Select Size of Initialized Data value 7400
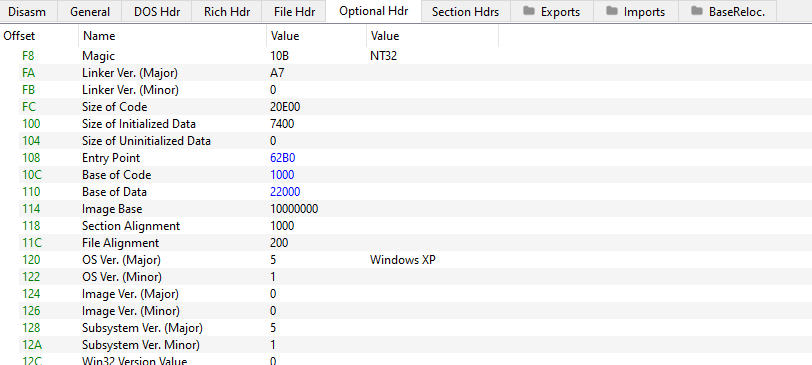Image resolution: width=812 pixels, height=365 pixels. pos(282,124)
